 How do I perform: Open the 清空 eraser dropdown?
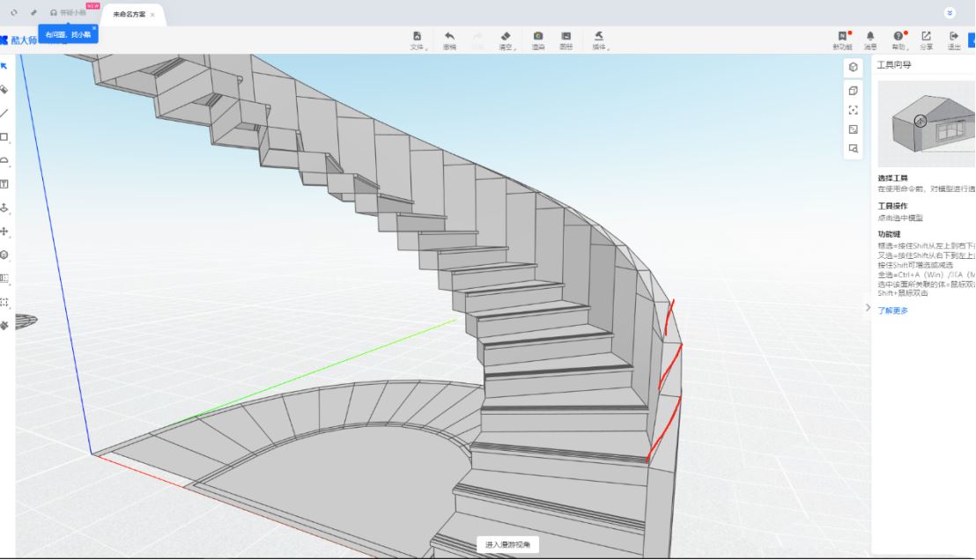coord(506,41)
